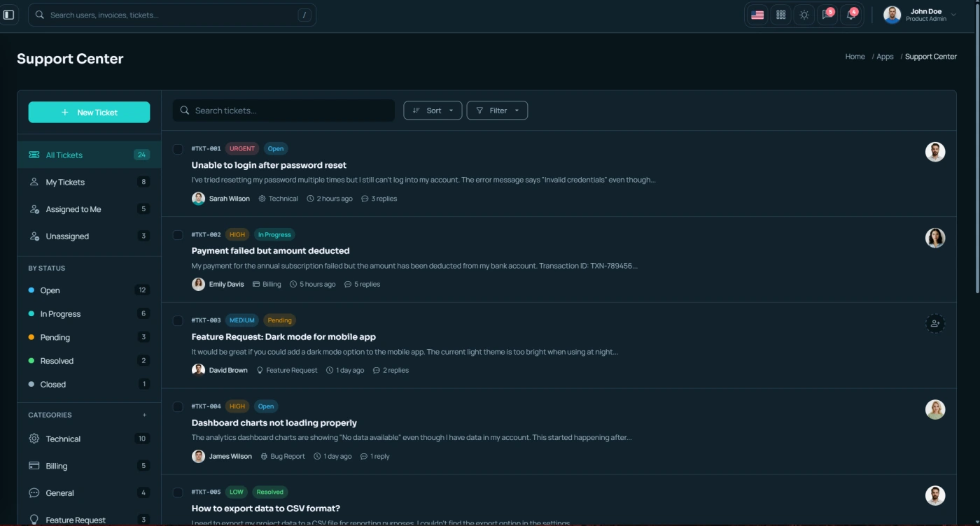Screen dimensions: 980x526
Task: Click assignee avatar on ticket TKT-002
Action: [935, 238]
